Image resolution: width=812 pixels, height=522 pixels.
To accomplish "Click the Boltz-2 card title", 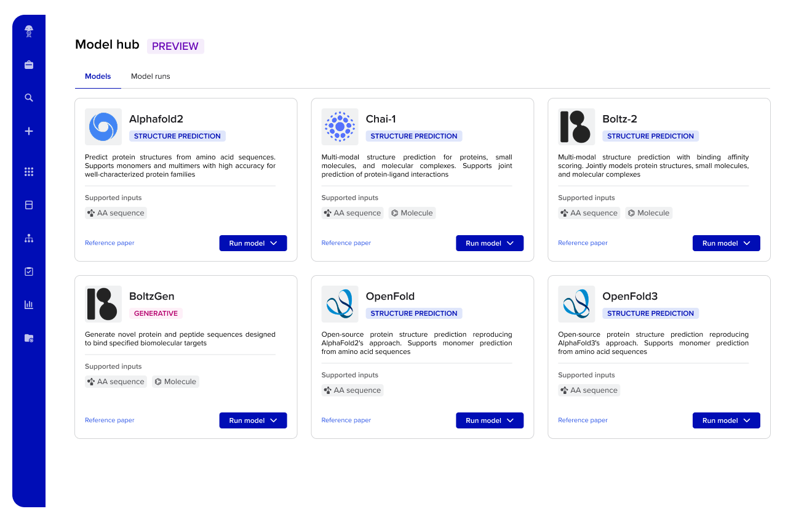I will tap(619, 119).
